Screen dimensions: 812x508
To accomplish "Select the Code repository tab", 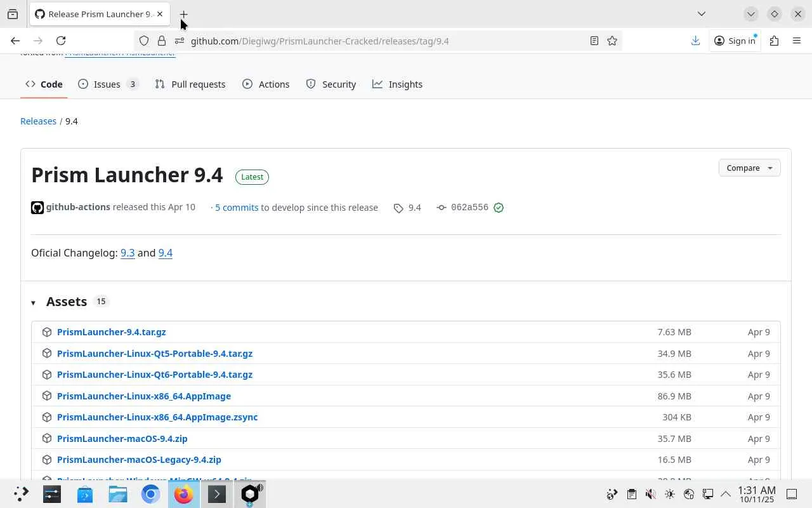I will [44, 84].
